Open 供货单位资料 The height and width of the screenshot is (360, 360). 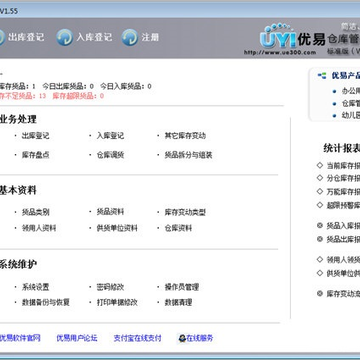point(117,228)
